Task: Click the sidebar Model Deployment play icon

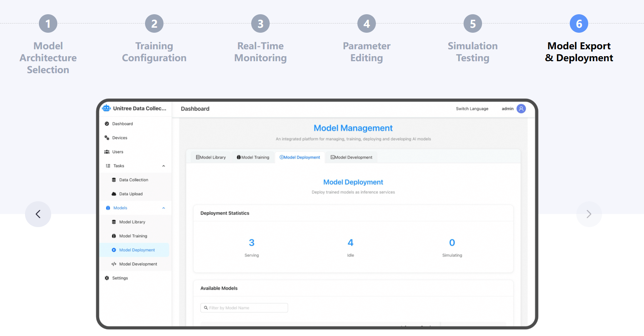Action: (x=114, y=250)
